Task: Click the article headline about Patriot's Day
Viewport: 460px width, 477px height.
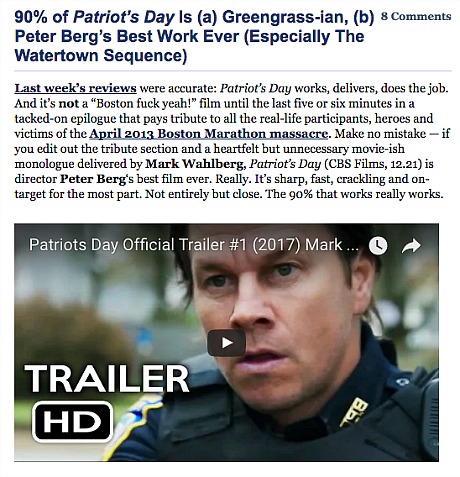Action: 194,36
